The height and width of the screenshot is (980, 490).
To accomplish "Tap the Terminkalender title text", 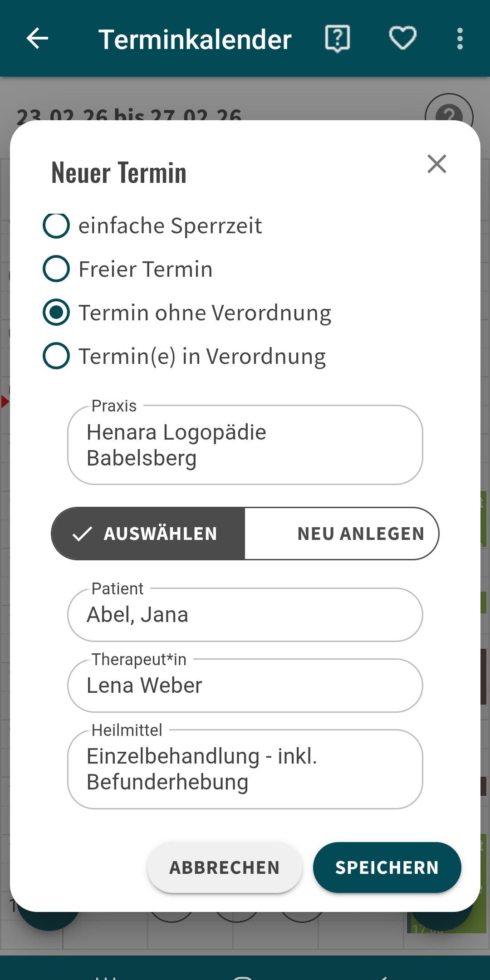I will (195, 39).
